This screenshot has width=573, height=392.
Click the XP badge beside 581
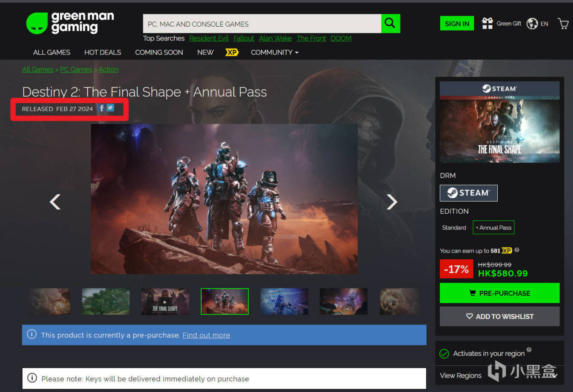pos(507,250)
